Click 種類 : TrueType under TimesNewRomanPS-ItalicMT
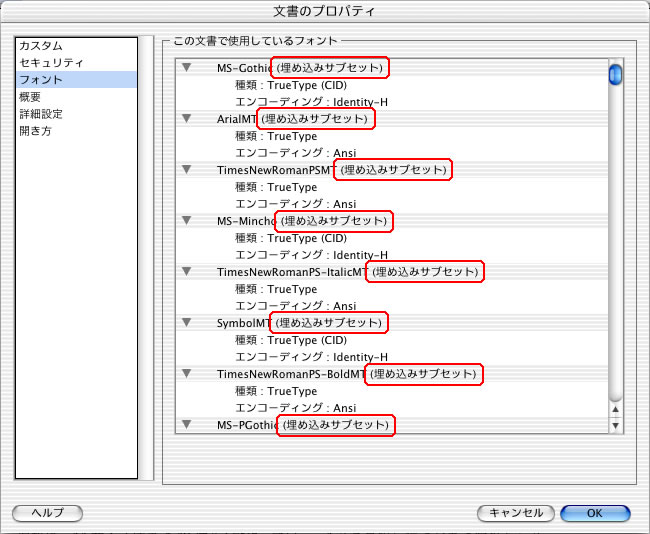 click(x=276, y=289)
